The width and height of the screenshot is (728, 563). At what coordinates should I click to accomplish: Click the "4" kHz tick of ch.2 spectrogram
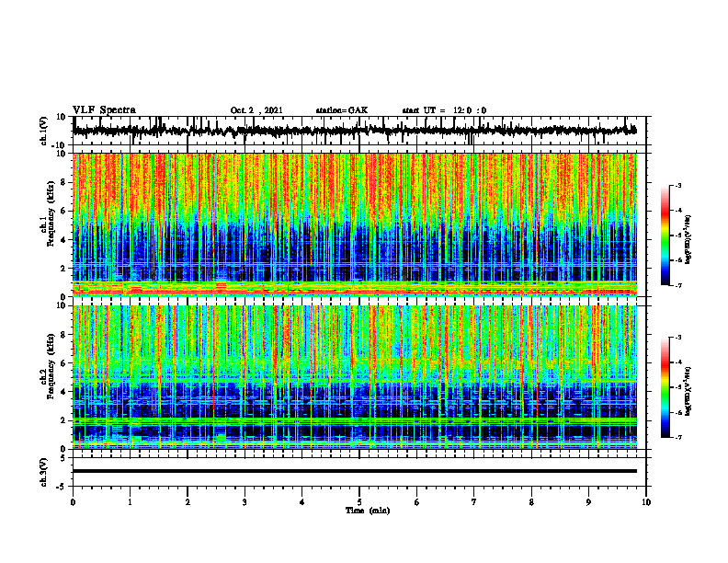coord(64,392)
